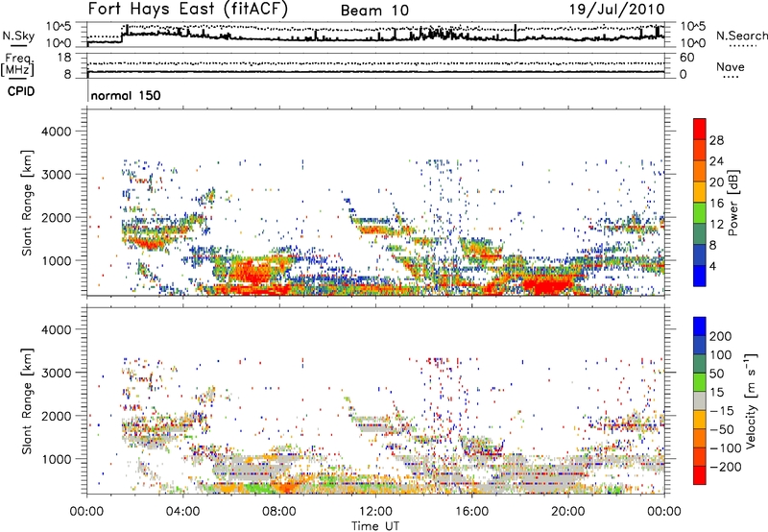Select the 'normal 150' CPID text
Image resolution: width=768 pixels, height=532 pixels.
coord(126,95)
